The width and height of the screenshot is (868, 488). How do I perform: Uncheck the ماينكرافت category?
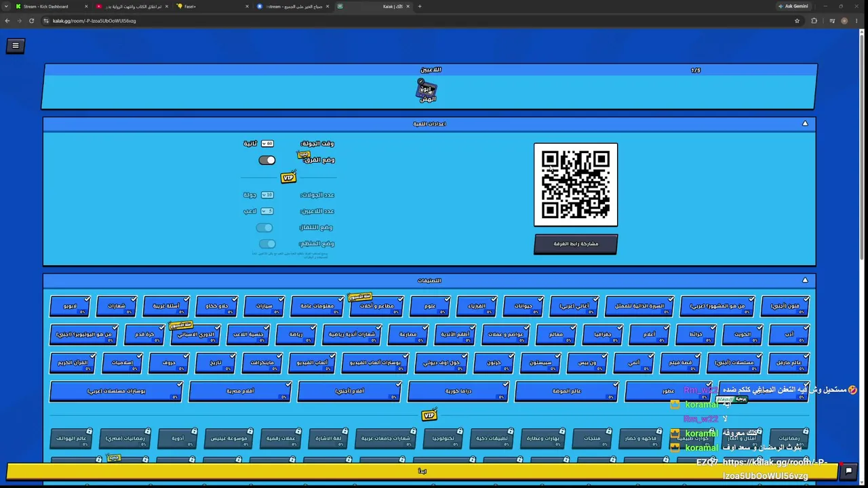point(262,363)
